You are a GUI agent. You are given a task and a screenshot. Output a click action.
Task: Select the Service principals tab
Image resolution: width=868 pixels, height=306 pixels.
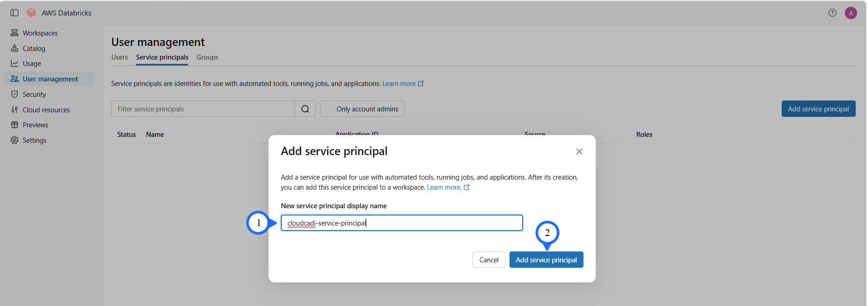tap(162, 57)
